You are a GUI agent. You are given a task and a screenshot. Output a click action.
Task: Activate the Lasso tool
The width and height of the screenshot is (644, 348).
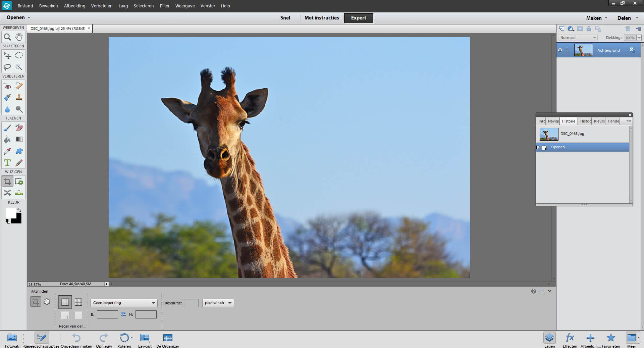[x=7, y=67]
